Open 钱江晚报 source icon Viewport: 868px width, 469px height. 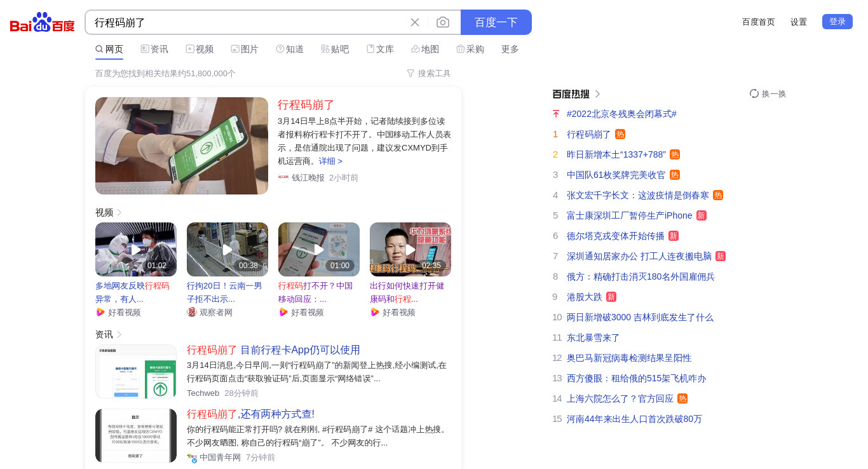pyautogui.click(x=283, y=178)
